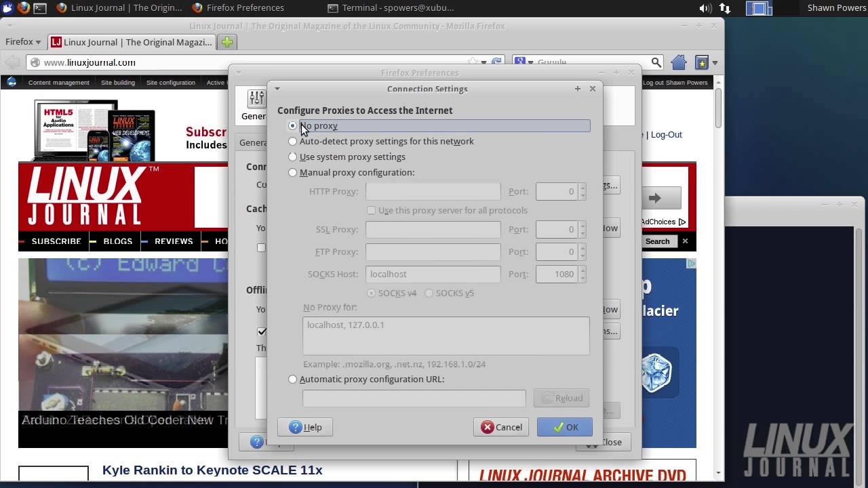Viewport: 868px width, 488px height.
Task: Open the SUBSCRIBE navigation link
Action: click(56, 241)
